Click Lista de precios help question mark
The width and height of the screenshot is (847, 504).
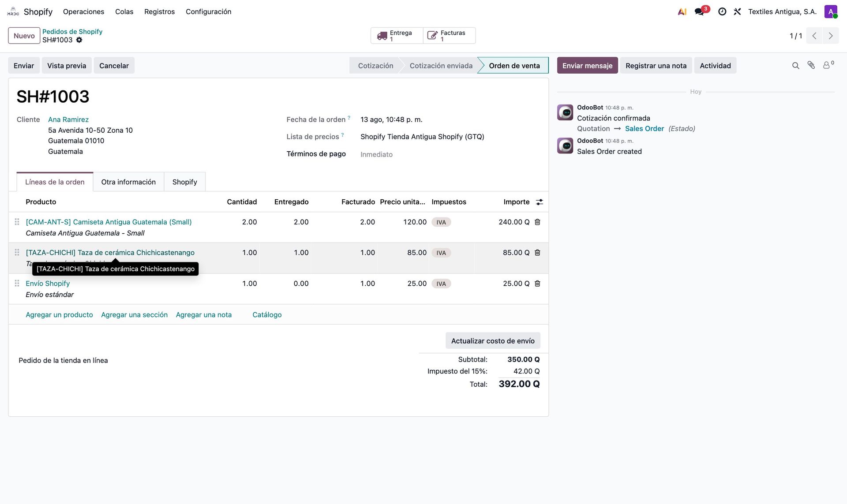[x=342, y=135]
